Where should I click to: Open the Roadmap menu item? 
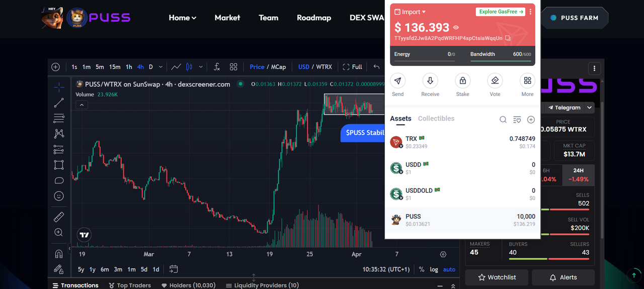[x=314, y=18]
